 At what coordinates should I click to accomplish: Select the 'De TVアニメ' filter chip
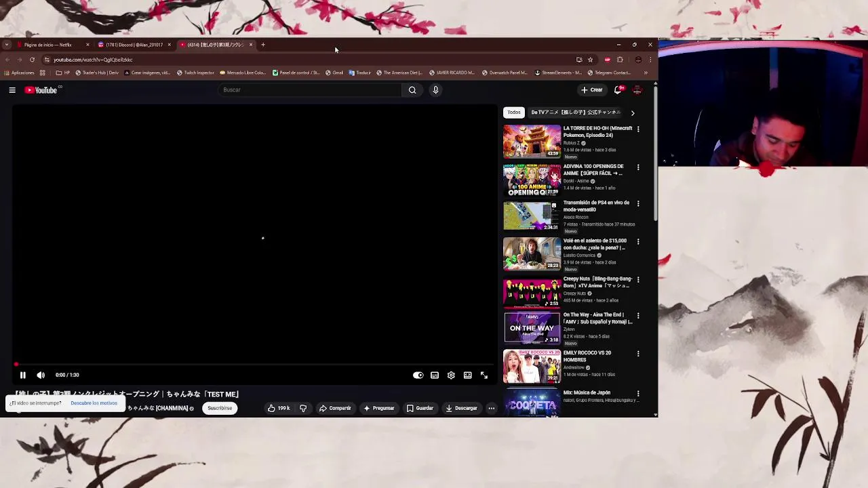pos(576,113)
